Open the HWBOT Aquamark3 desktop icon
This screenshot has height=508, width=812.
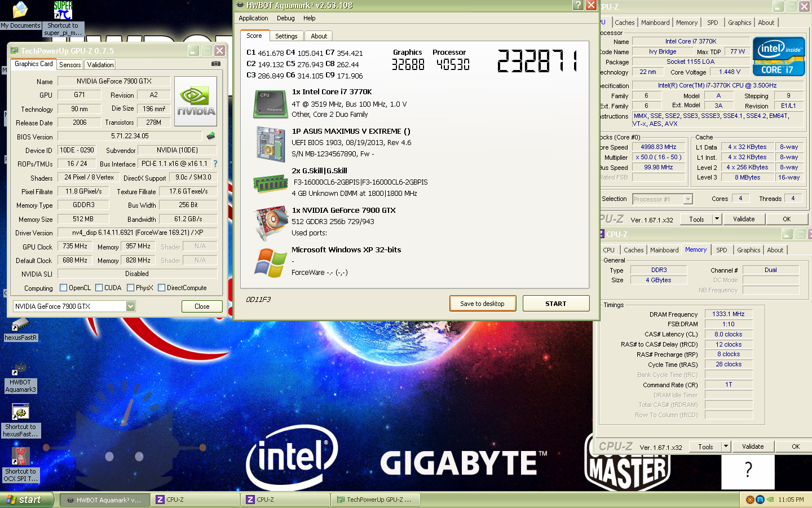tap(20, 377)
